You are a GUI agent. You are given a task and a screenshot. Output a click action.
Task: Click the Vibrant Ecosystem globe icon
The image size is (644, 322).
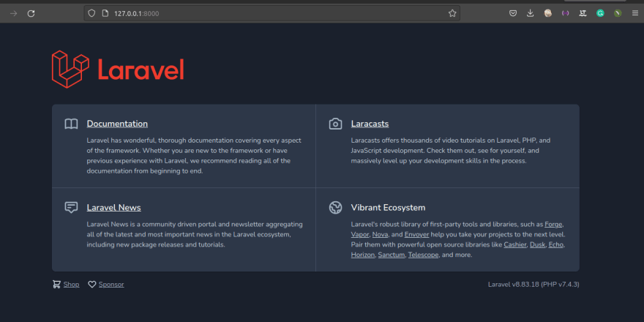336,207
